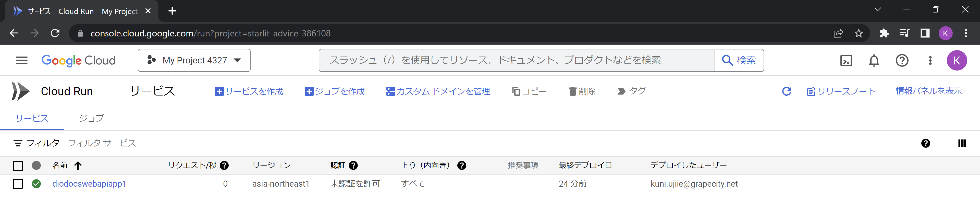
Task: Click the リージョン column header
Action: [271, 165]
